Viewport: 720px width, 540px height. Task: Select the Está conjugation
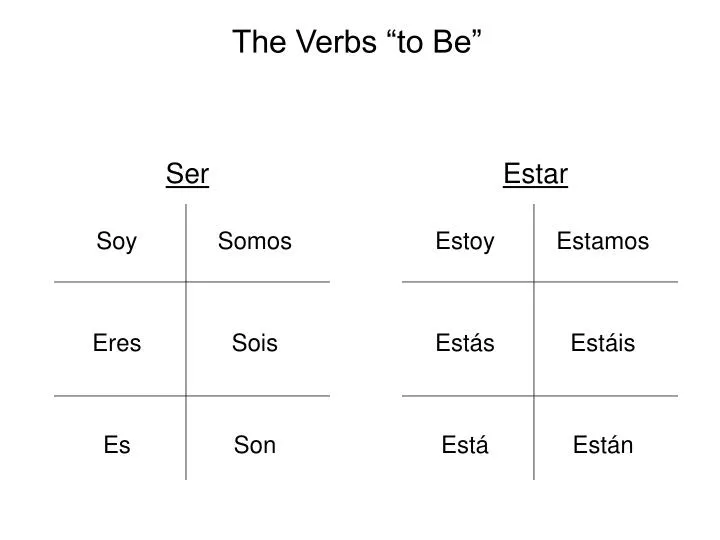click(465, 444)
